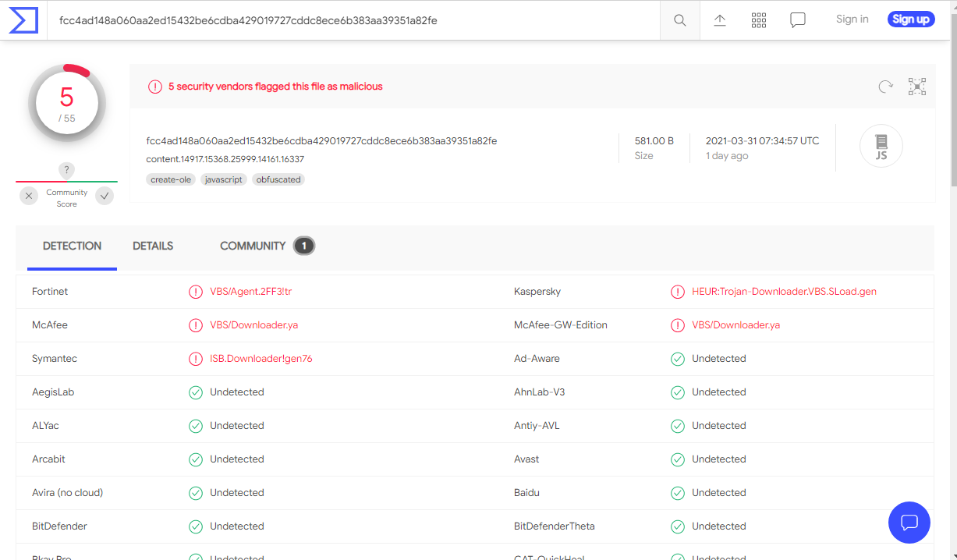Click the green check icon for Arcabit
Image resolution: width=957 pixels, height=560 pixels.
point(196,459)
